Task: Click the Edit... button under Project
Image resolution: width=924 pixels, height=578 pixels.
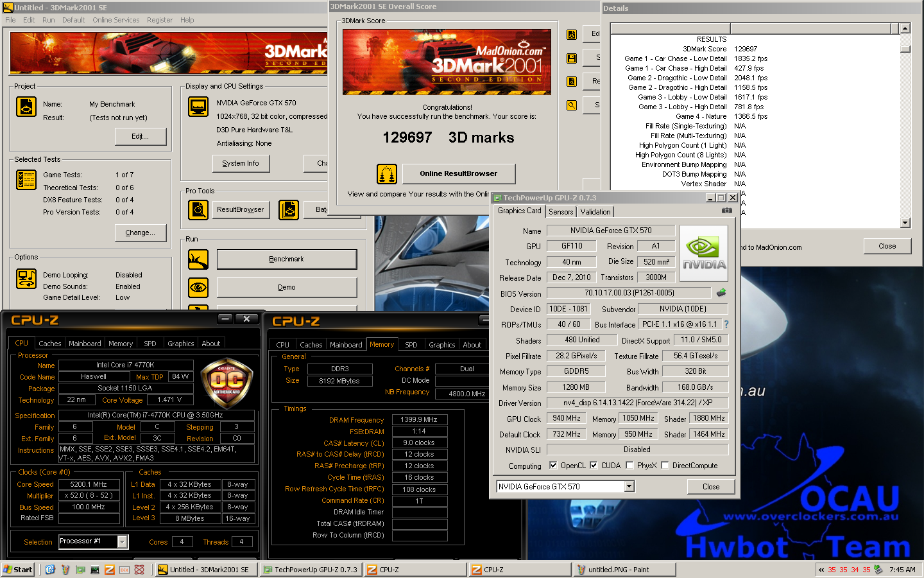Action: click(141, 136)
